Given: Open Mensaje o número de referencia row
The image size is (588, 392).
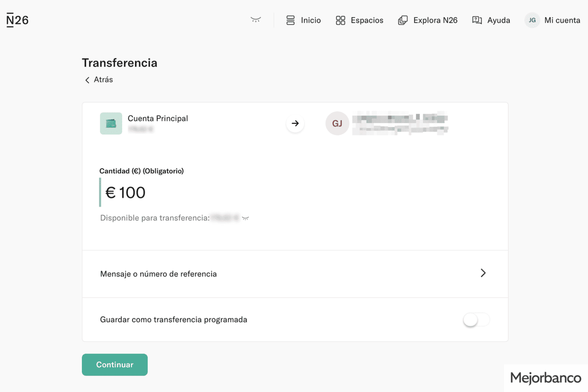Looking at the screenshot, I should [x=295, y=274].
